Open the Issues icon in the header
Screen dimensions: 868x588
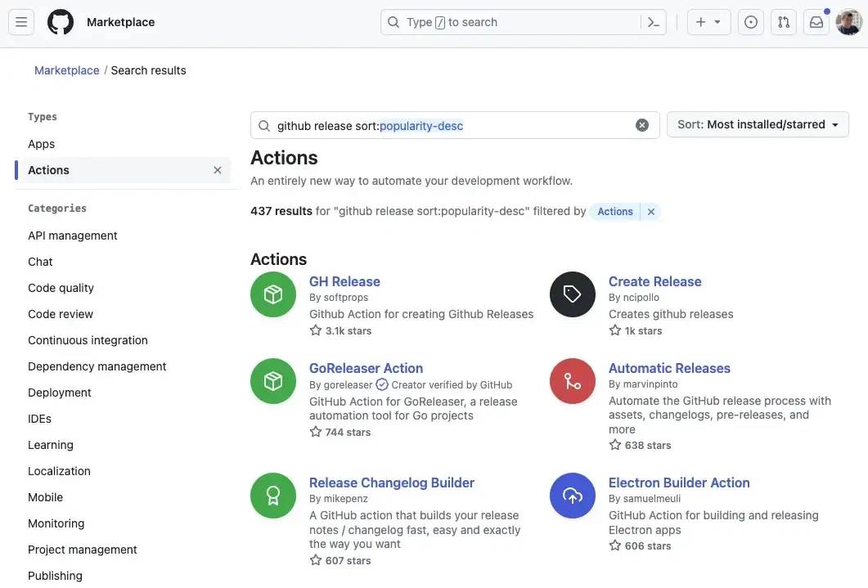tap(750, 22)
